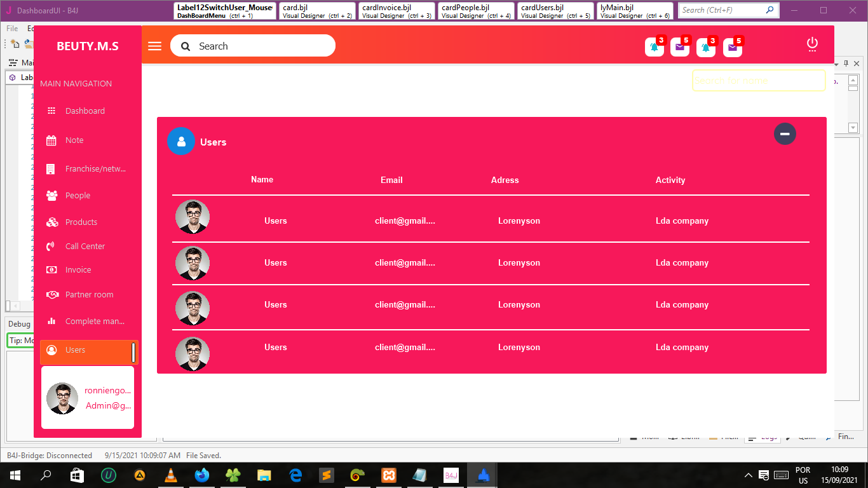This screenshot has height=488, width=868.
Task: Open the Windows Start menu
Action: (x=15, y=475)
